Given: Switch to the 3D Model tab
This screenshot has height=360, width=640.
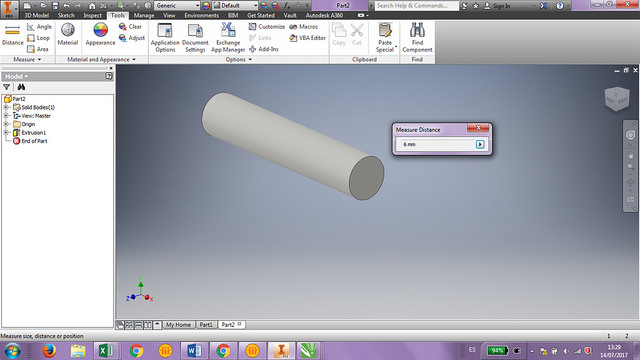Looking at the screenshot, I should point(37,16).
